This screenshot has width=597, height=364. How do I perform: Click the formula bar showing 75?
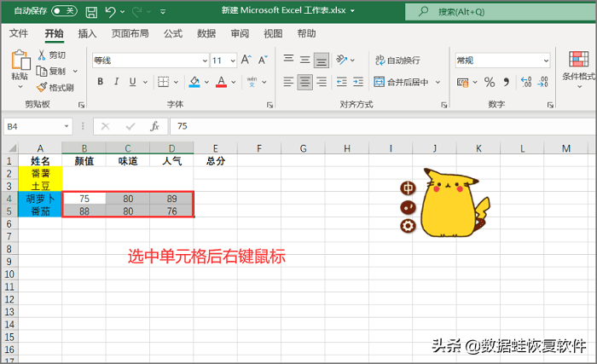[383, 126]
